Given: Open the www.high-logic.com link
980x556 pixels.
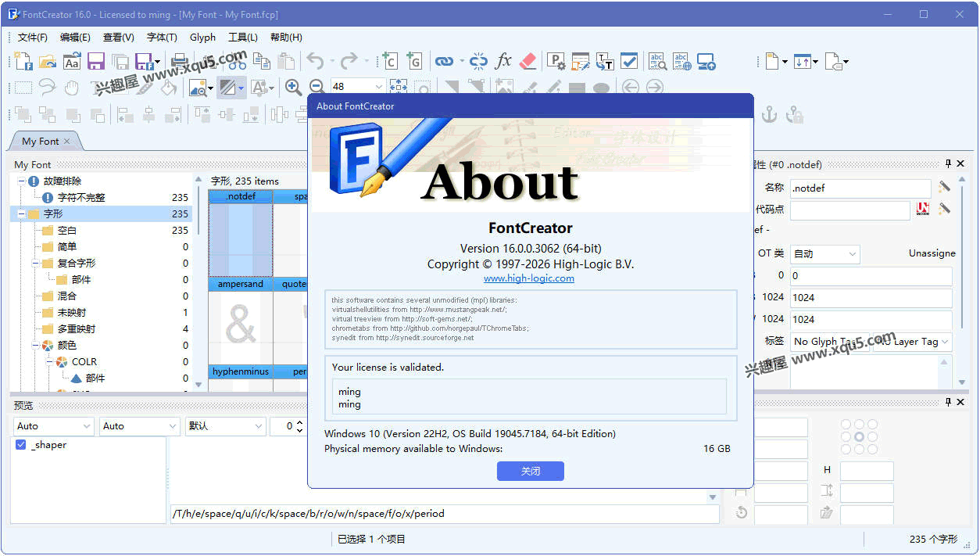Looking at the screenshot, I should (529, 278).
